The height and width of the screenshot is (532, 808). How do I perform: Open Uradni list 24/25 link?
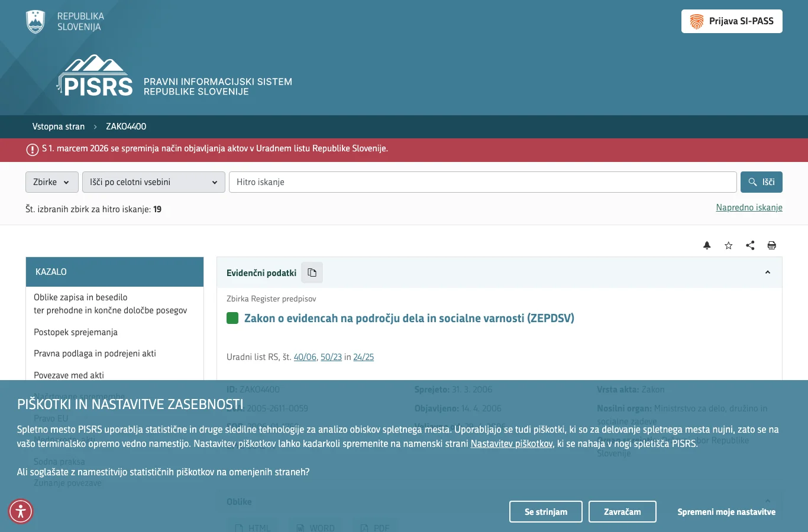(364, 357)
